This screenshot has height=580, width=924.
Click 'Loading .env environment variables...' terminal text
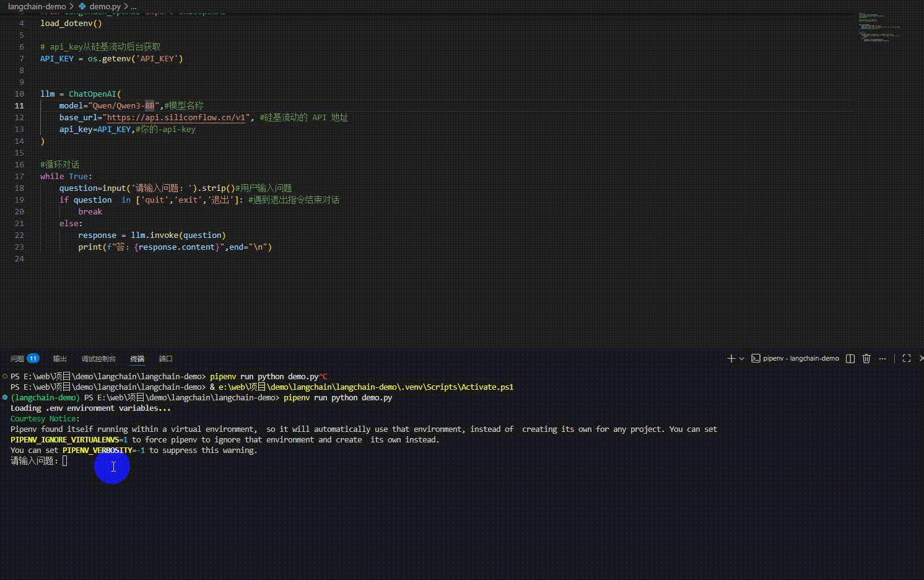pyautogui.click(x=90, y=408)
